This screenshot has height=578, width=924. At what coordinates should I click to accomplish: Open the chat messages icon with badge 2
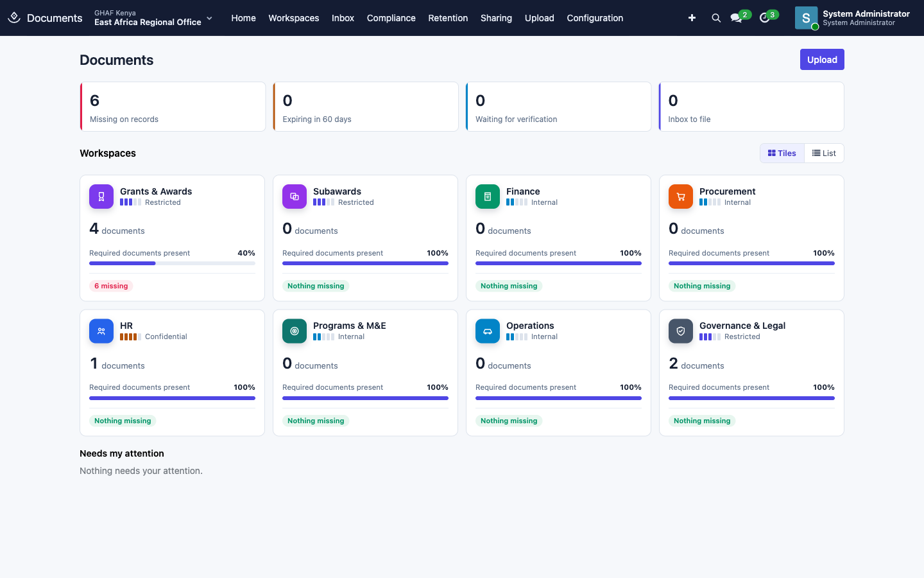[737, 18]
